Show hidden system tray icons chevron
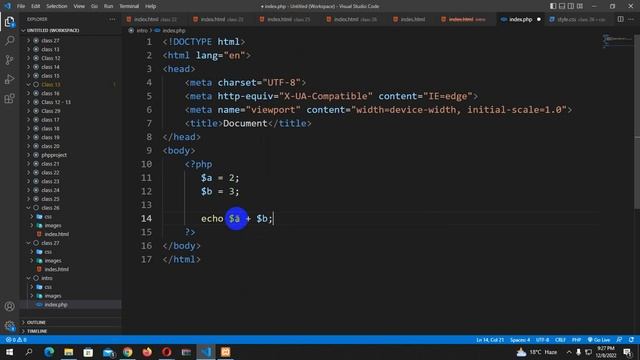This screenshot has height=360, width=640. tap(569, 352)
